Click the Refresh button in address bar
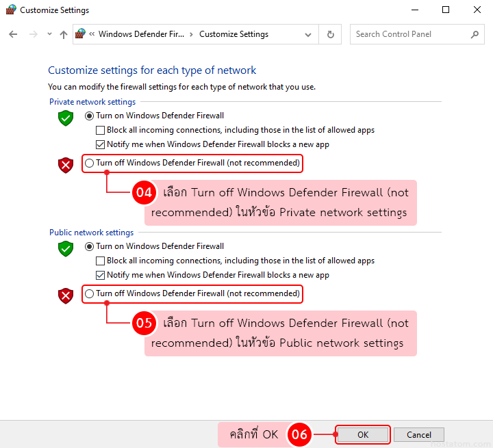Viewport: 493px width, 448px height. 331,34
